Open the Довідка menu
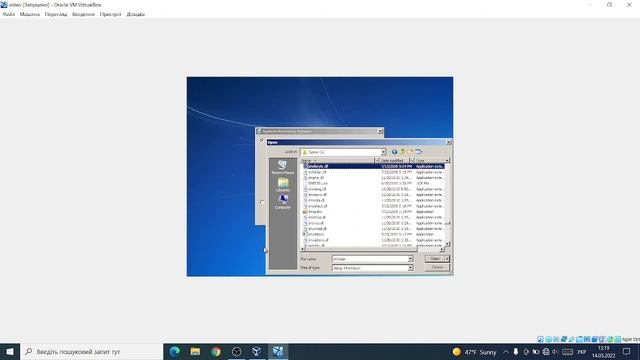Image resolution: width=640 pixels, height=360 pixels. coord(136,14)
